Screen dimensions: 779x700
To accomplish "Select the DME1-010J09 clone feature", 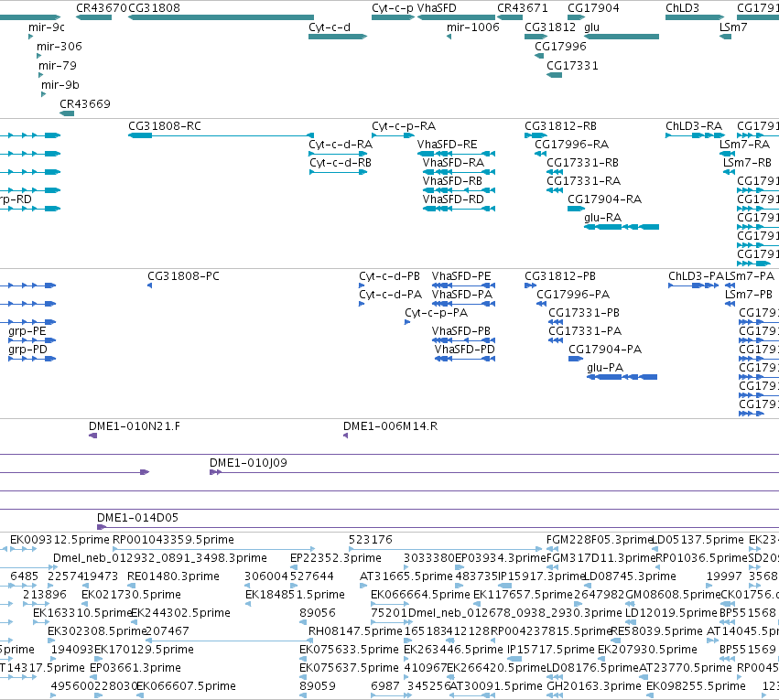I will (494, 472).
